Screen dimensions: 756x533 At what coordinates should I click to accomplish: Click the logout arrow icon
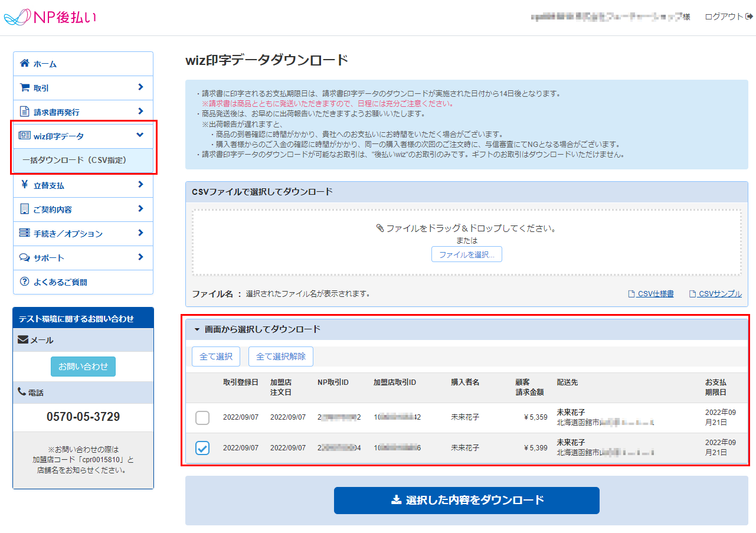750,17
